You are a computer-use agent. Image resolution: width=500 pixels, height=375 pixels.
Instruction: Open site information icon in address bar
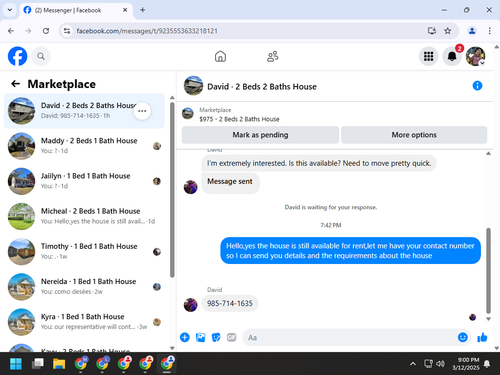pyautogui.click(x=67, y=31)
